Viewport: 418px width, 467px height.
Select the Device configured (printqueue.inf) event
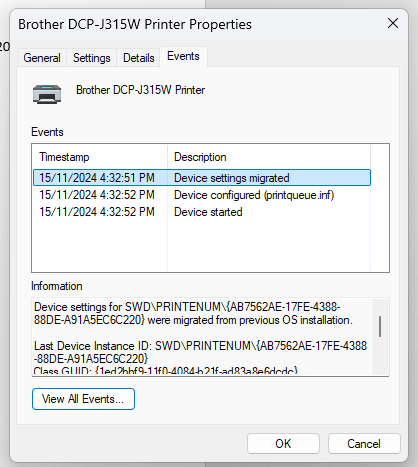pos(202,195)
